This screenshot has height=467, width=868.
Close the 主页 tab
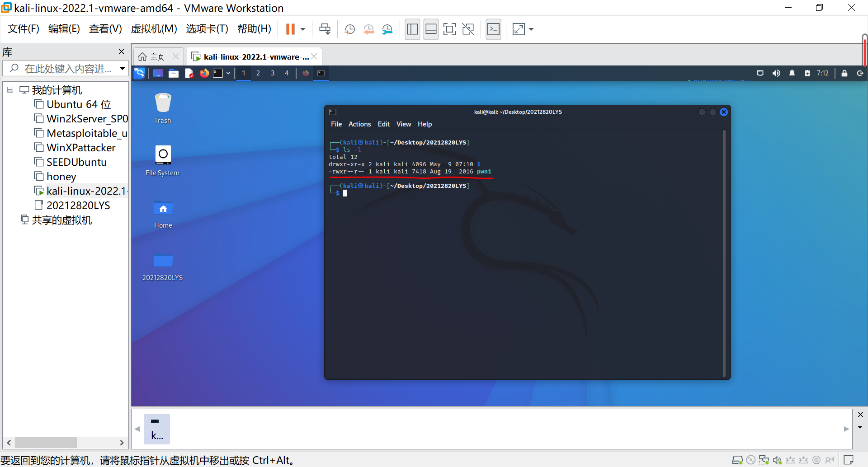(x=176, y=56)
